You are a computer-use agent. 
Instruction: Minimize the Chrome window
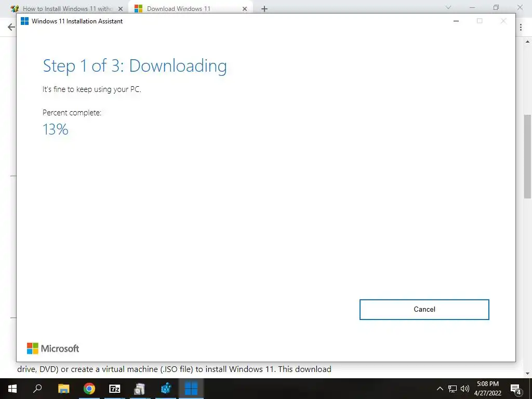click(472, 7)
